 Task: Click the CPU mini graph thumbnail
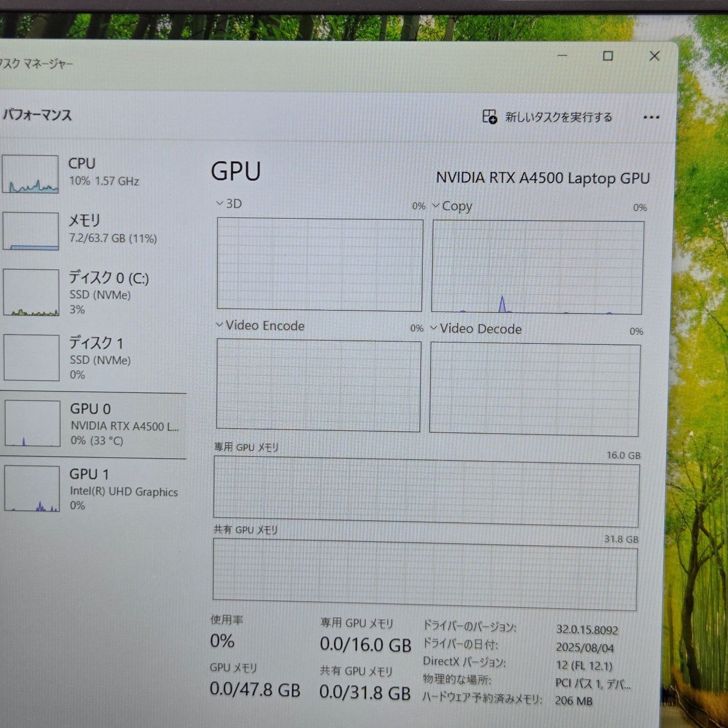point(30,174)
